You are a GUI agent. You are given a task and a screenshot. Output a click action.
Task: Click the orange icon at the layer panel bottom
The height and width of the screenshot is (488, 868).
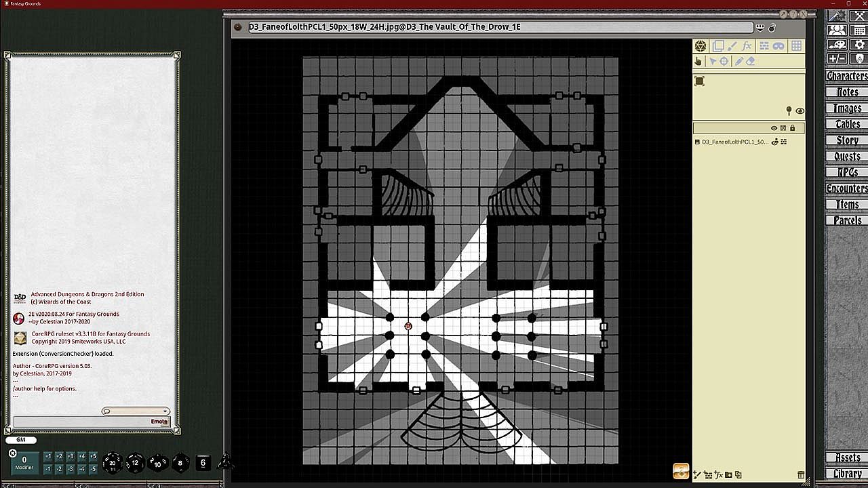coord(681,471)
